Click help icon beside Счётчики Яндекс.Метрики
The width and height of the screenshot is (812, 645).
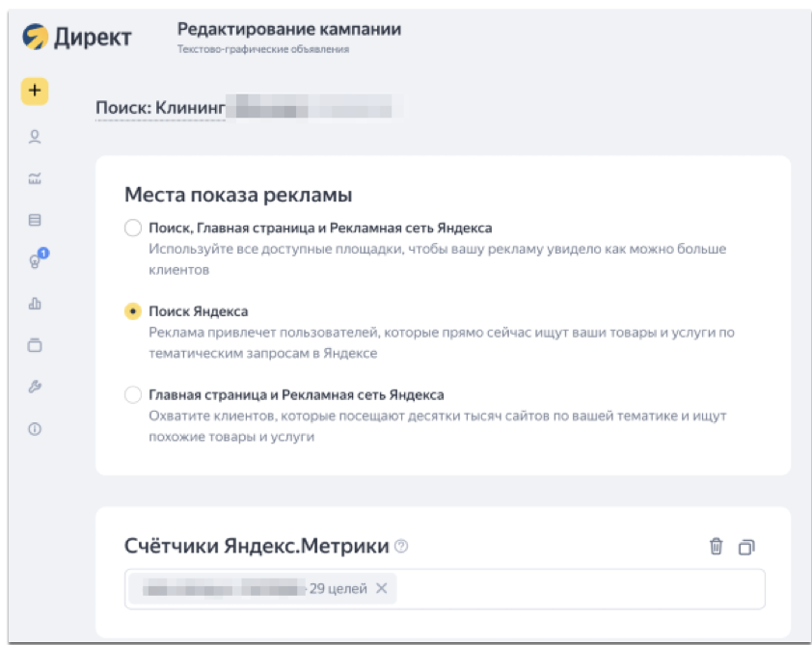[401, 546]
